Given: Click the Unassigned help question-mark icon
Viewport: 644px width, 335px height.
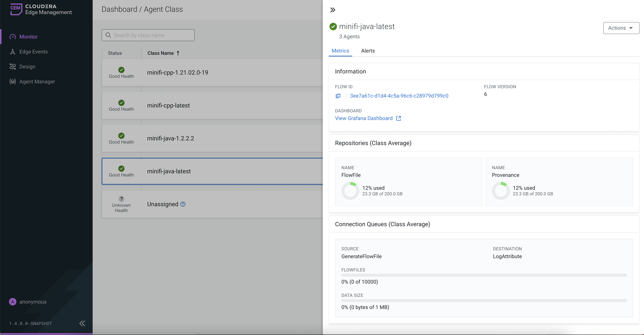Looking at the screenshot, I should (183, 204).
